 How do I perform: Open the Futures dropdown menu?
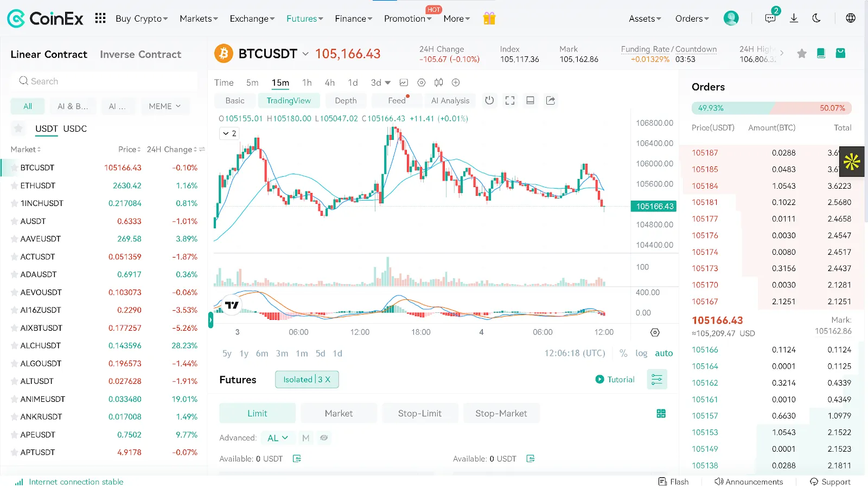[305, 18]
